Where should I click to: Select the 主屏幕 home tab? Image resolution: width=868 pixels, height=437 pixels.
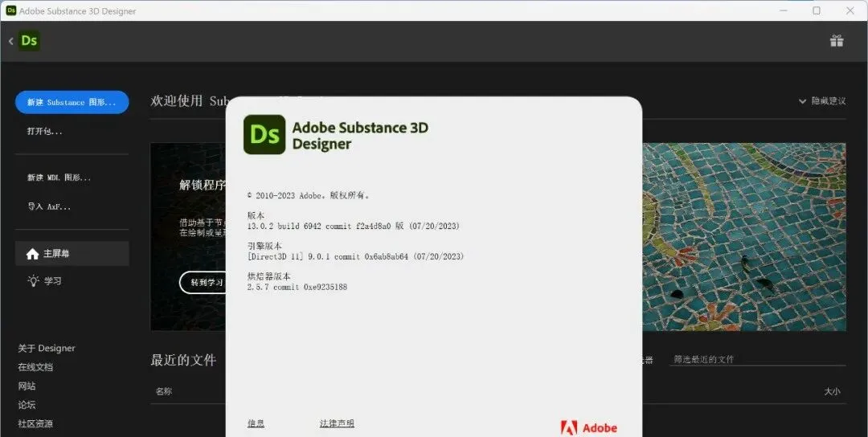[72, 254]
